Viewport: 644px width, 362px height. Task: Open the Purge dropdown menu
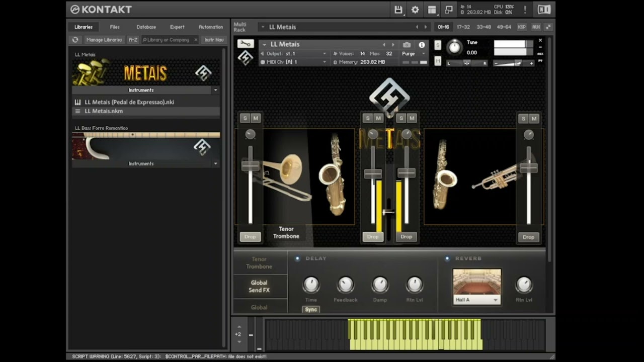(414, 54)
